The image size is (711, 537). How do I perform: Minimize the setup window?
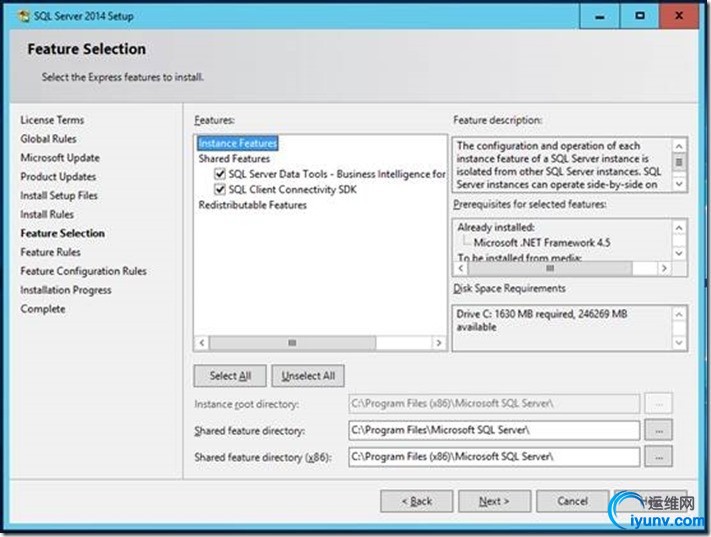click(x=599, y=16)
